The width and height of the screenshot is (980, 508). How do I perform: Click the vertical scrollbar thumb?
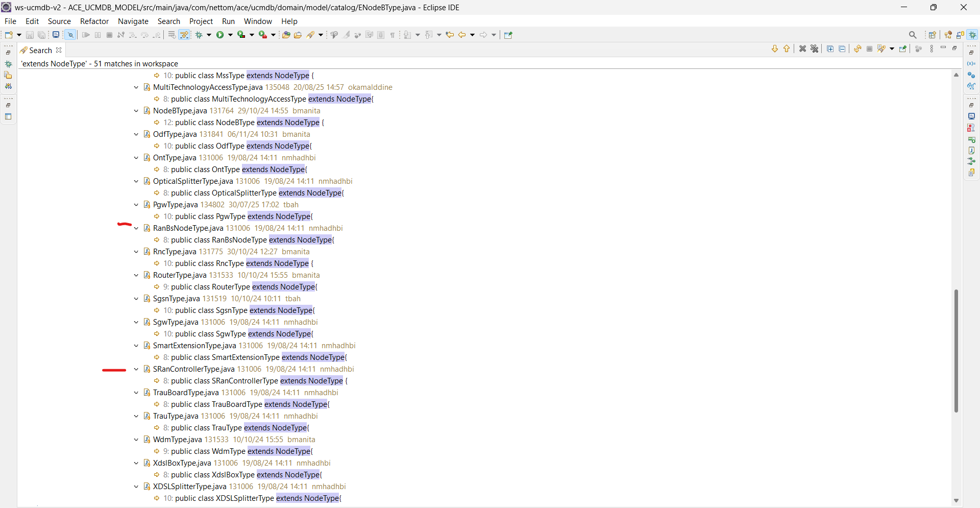(x=956, y=351)
